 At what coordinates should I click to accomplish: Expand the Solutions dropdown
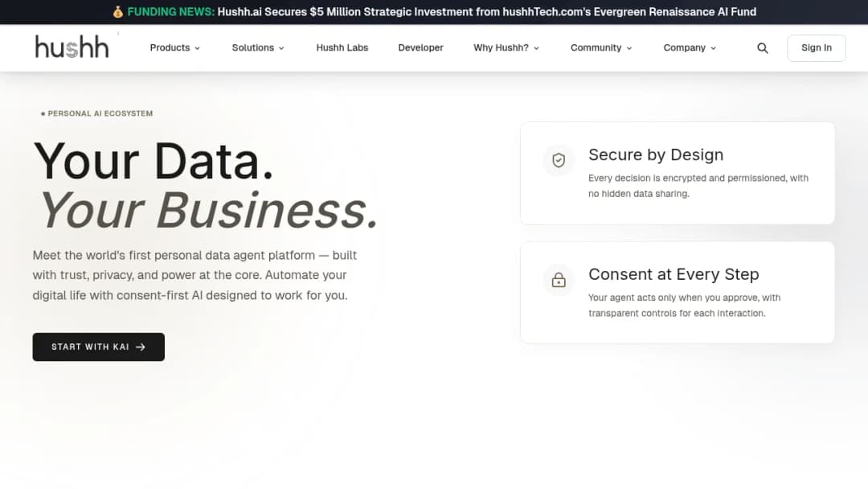[x=258, y=47]
